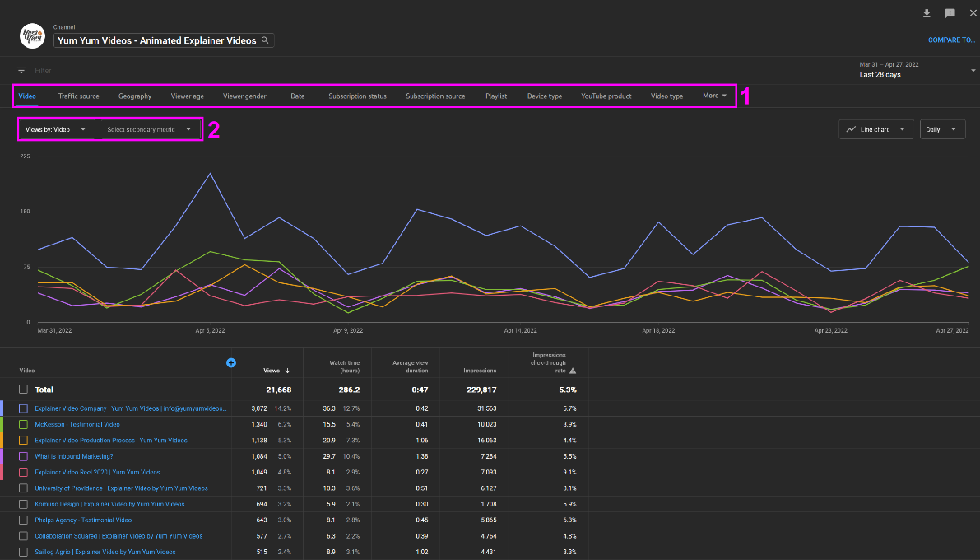Open What is Inbound Marketing? link

[74, 456]
